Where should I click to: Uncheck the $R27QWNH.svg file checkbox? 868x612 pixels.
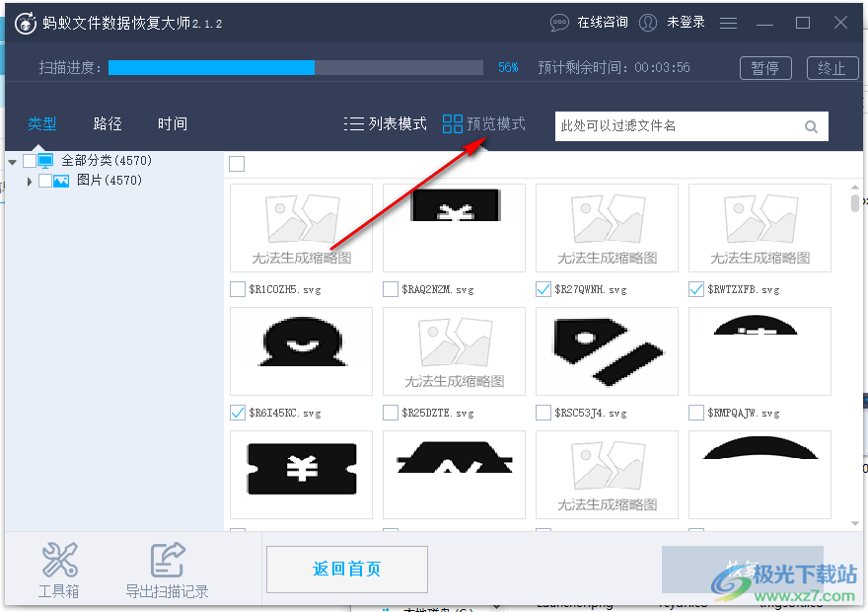pyautogui.click(x=542, y=289)
